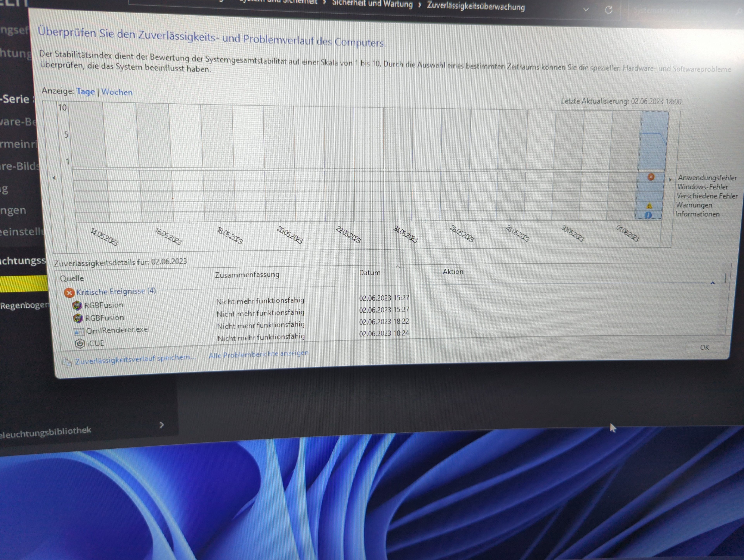Open the address bar history dropdown
The image size is (744, 560).
586,9
